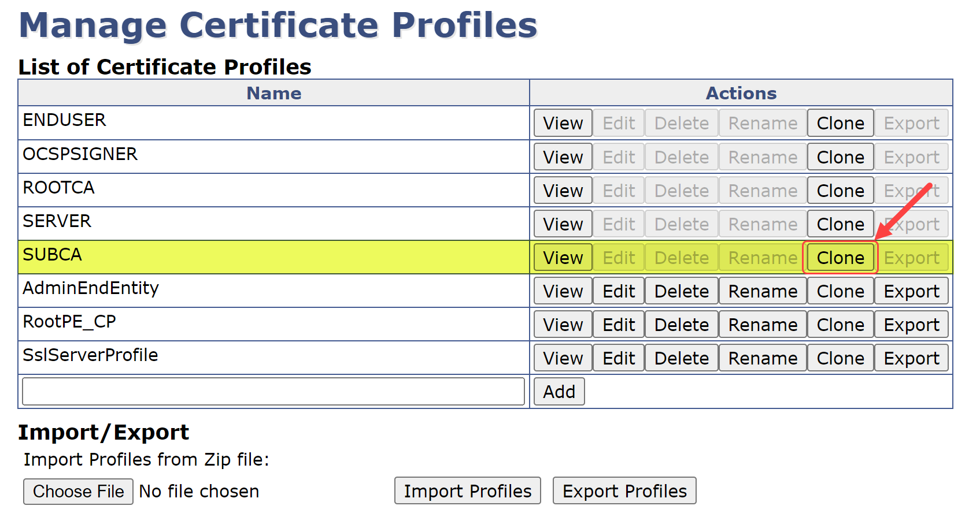Image resolution: width=980 pixels, height=528 pixels.
Task: View the SUBCA profile details
Action: click(563, 258)
